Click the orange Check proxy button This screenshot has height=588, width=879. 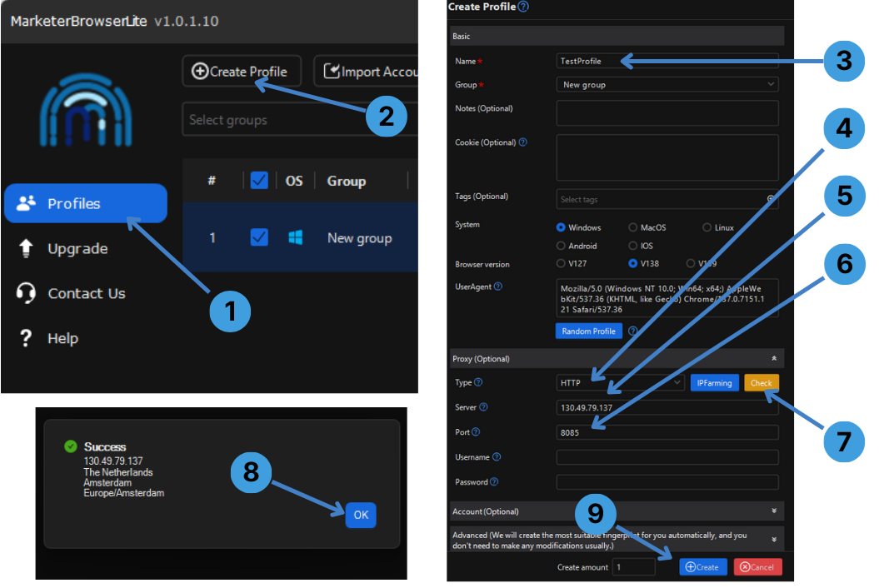click(x=762, y=383)
